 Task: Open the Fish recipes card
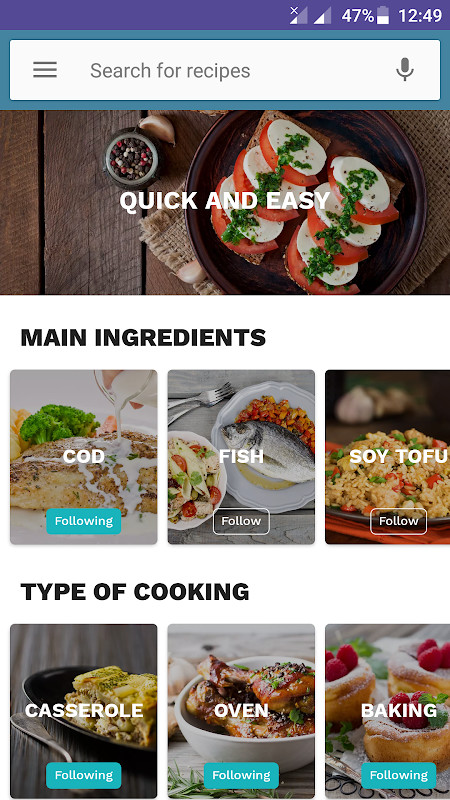tap(241, 457)
